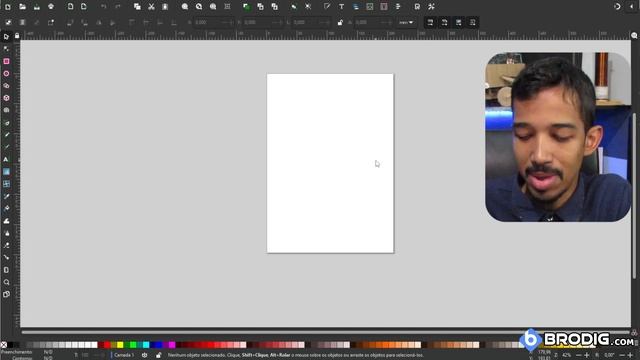
Task: Open the Align and Distribute dialog icon
Action: pos(398,7)
